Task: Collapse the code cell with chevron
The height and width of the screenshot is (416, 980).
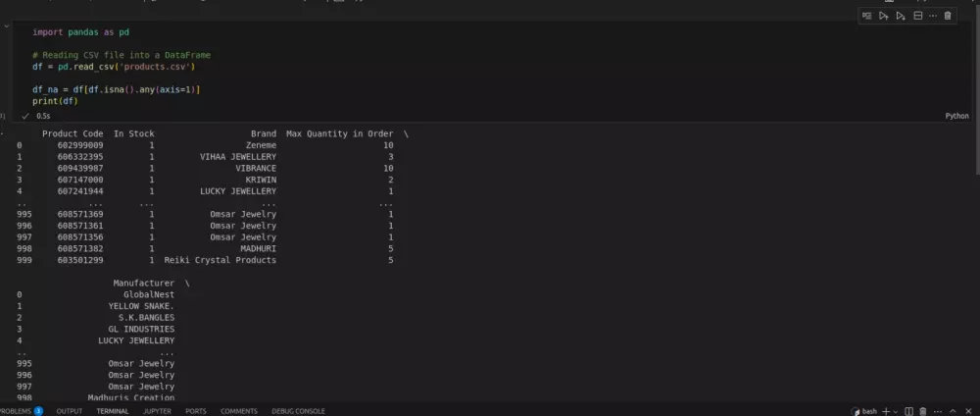Action: [x=6, y=26]
